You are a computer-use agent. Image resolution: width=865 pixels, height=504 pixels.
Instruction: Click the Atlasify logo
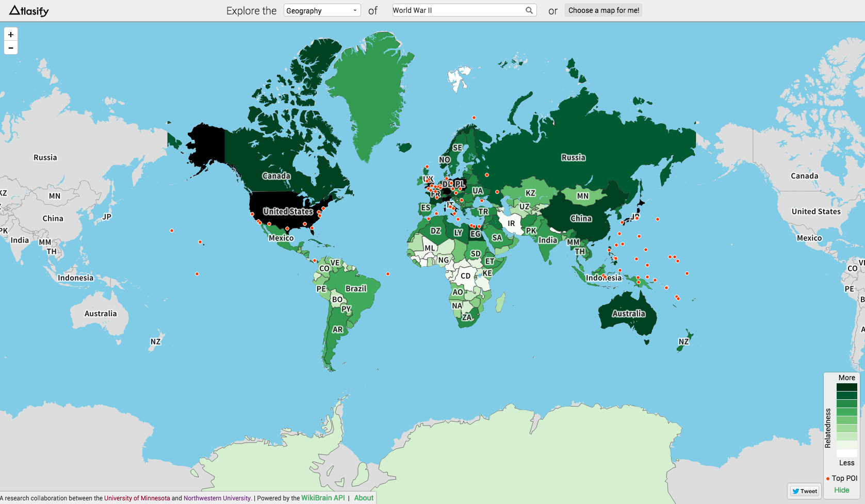click(29, 10)
